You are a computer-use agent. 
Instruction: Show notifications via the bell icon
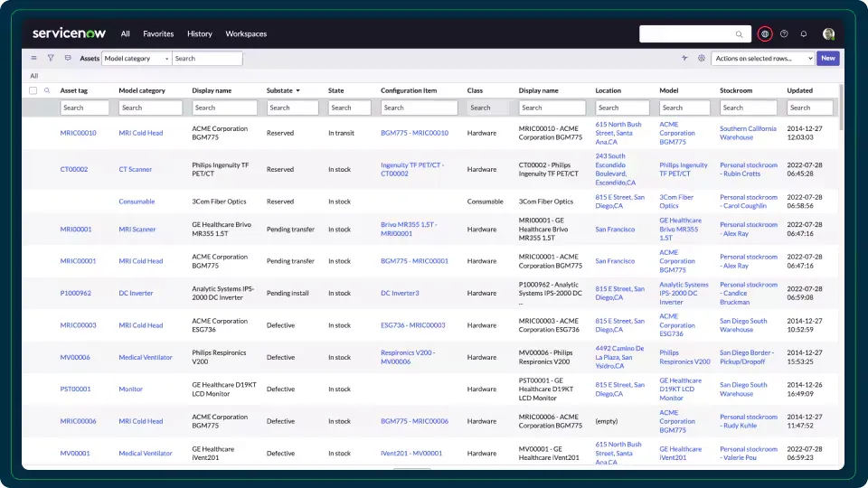pyautogui.click(x=804, y=34)
